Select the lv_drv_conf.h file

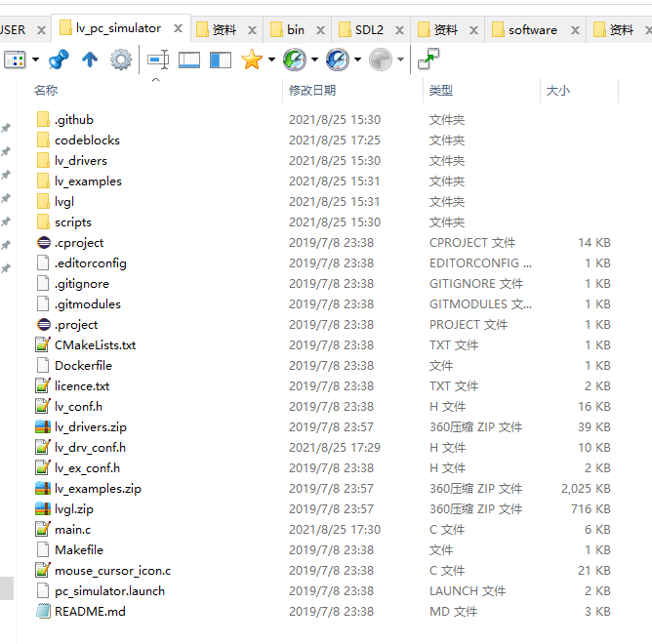[90, 447]
